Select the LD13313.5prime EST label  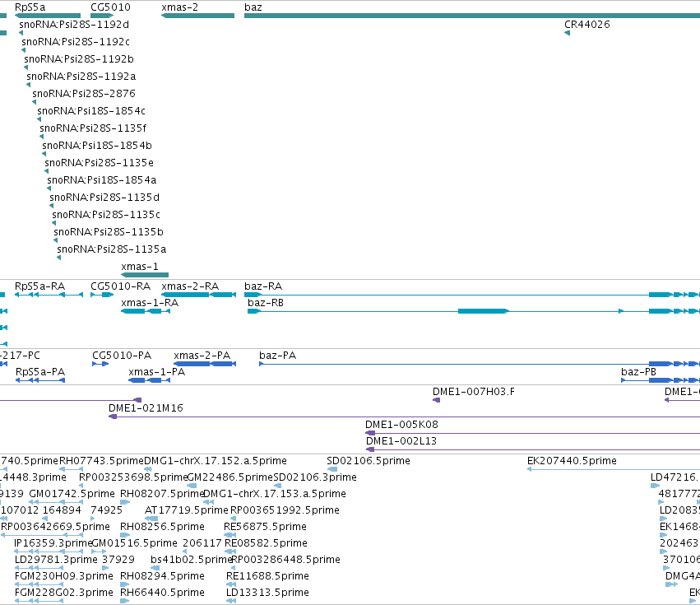click(267, 593)
